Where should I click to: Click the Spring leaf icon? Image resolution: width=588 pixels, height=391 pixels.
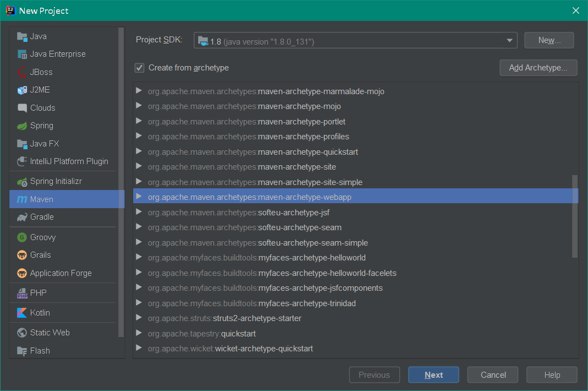coord(22,126)
